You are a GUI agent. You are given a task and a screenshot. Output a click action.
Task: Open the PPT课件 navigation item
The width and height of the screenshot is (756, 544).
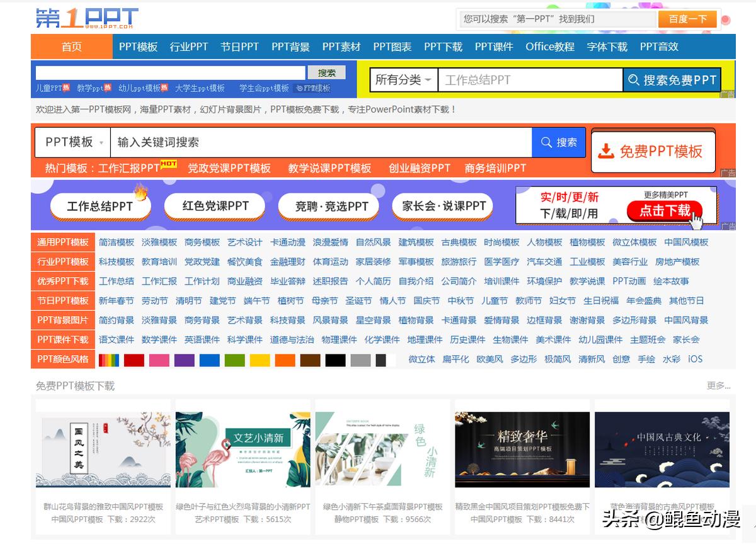(494, 47)
